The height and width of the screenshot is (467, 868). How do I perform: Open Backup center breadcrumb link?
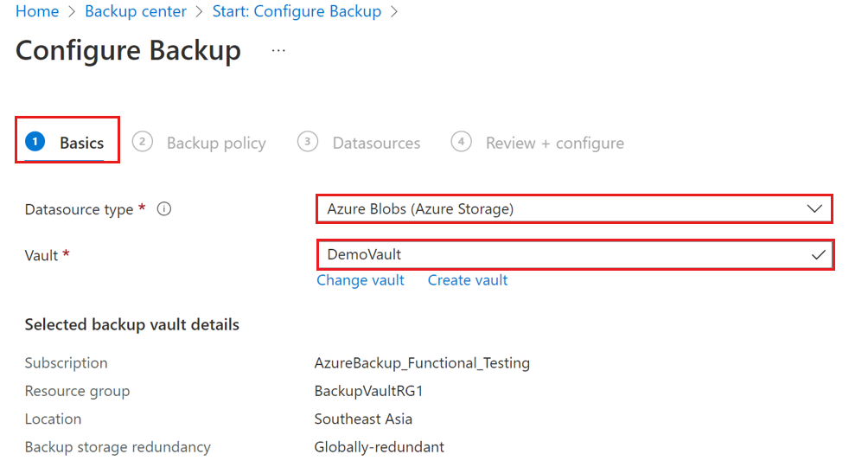coord(136,11)
